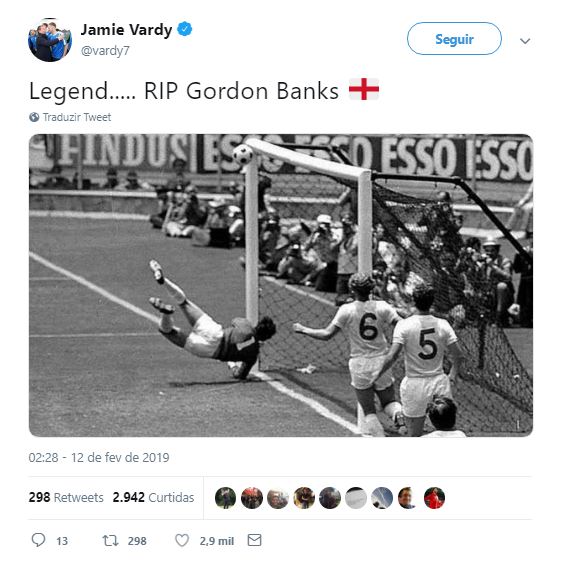Open Jamie Vardy's profile avatar

tap(50, 39)
